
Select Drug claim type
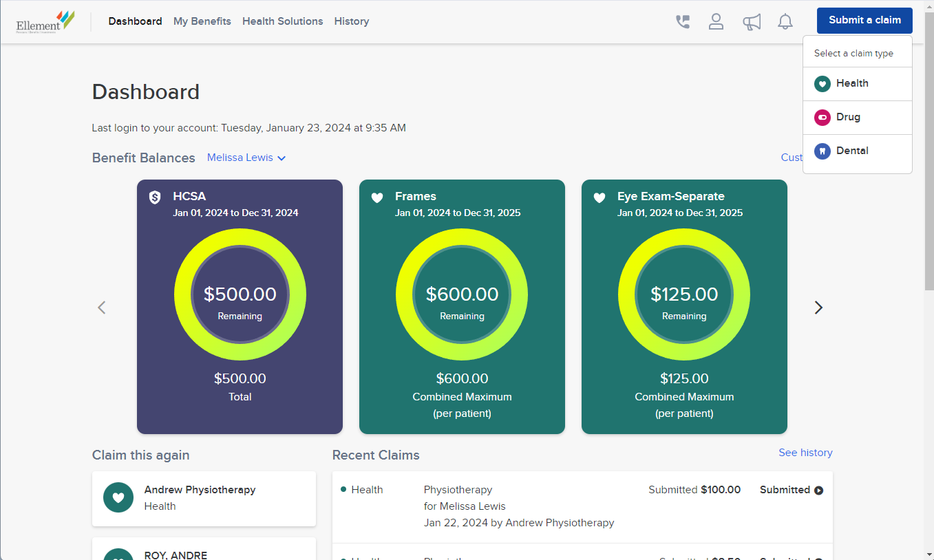[858, 118]
